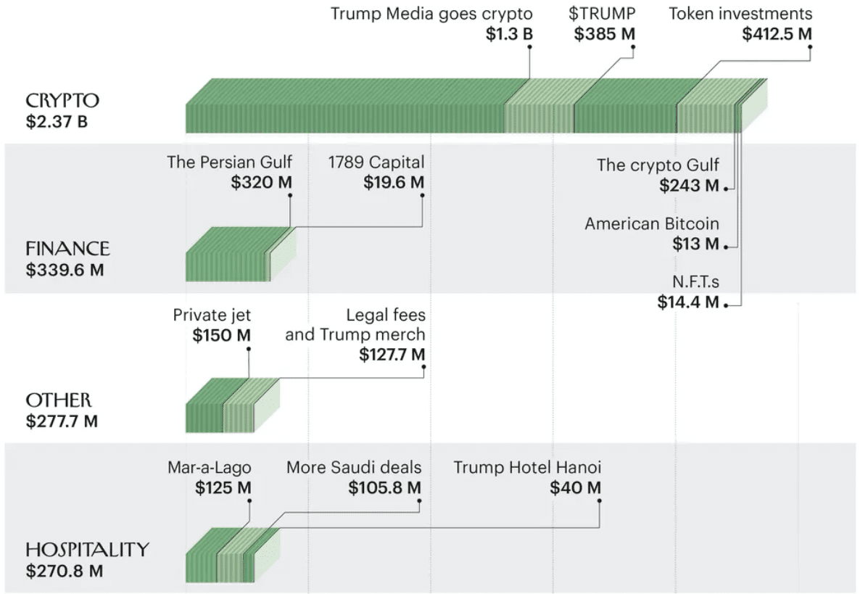Select the FINANCE category heading
Viewport: 868px width, 594px height.
point(67,249)
